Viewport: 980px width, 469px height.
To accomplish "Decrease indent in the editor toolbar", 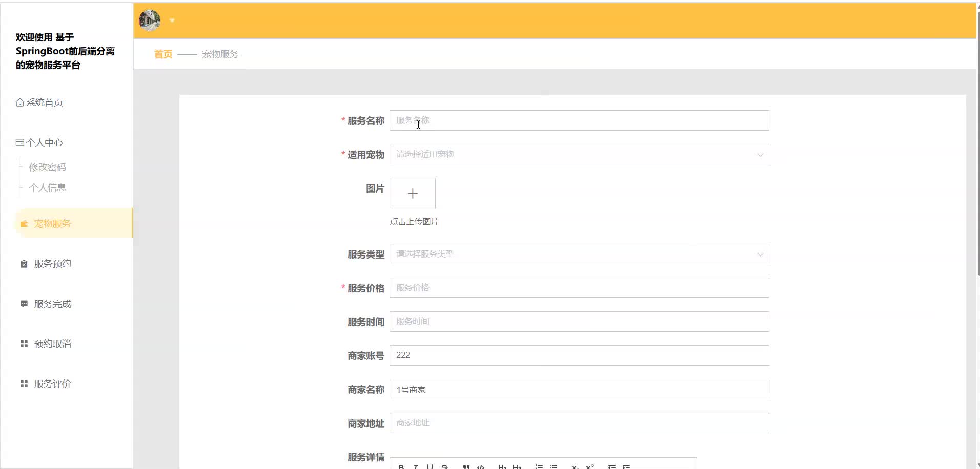I will pyautogui.click(x=611, y=466).
